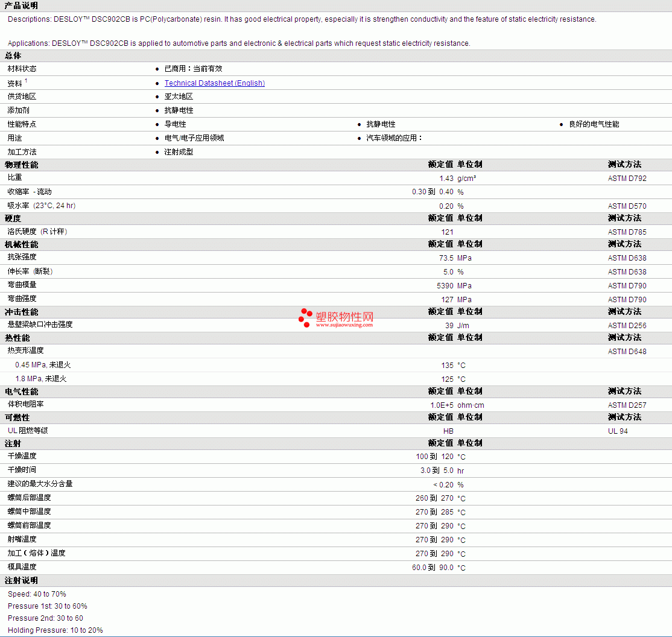Click the 干燥时间 row label
Viewport: 672px width, 637px height.
tap(22, 470)
